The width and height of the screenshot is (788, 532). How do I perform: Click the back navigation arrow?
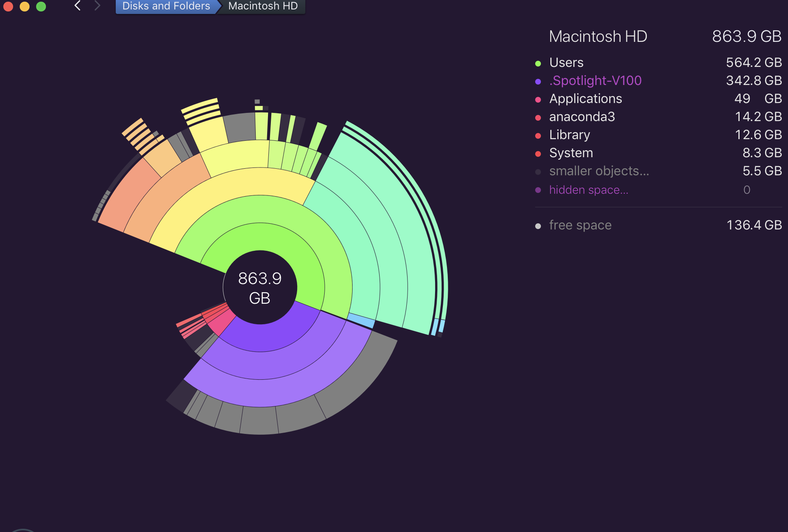[77, 6]
